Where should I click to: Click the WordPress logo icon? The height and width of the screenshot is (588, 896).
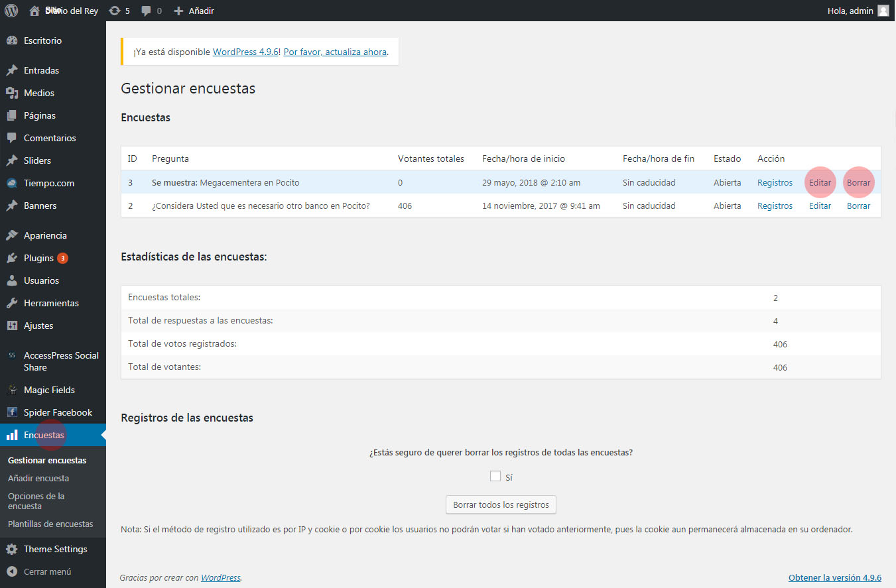pos(11,11)
